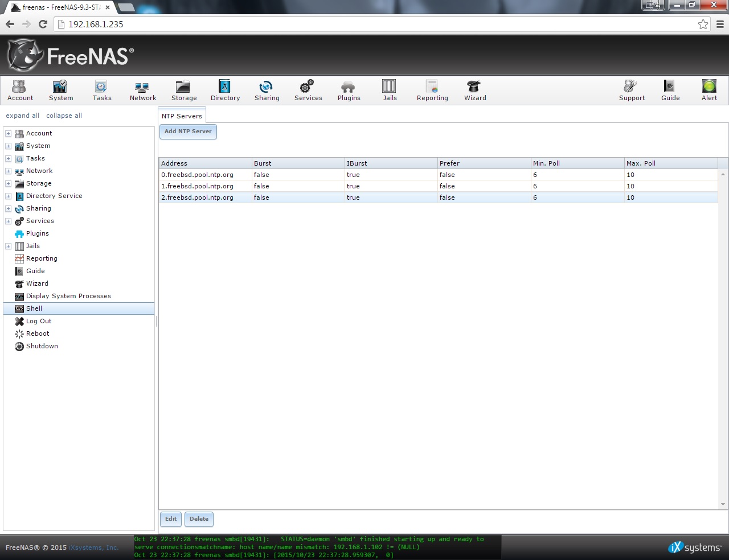Click the Edit button
Screen dimensions: 729x560
click(171, 519)
